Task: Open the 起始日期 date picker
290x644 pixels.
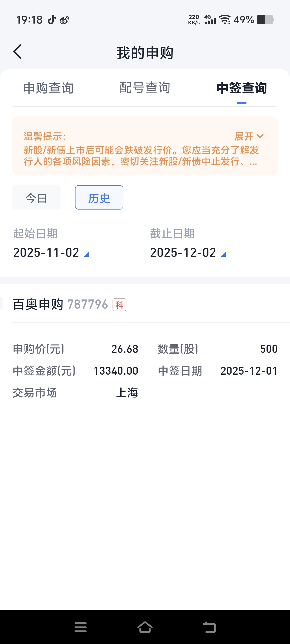Action: click(x=51, y=253)
